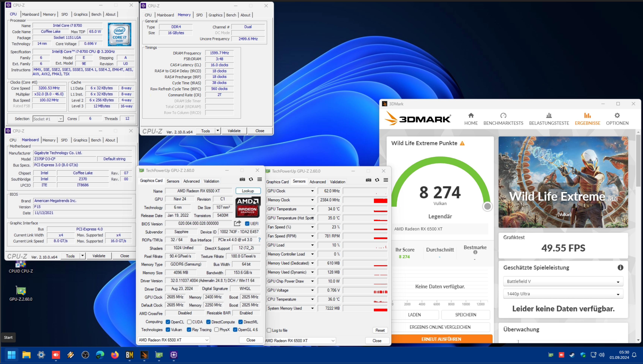Toggle the DirectML checkbox
This screenshot has height=364, width=643.
[240, 322]
